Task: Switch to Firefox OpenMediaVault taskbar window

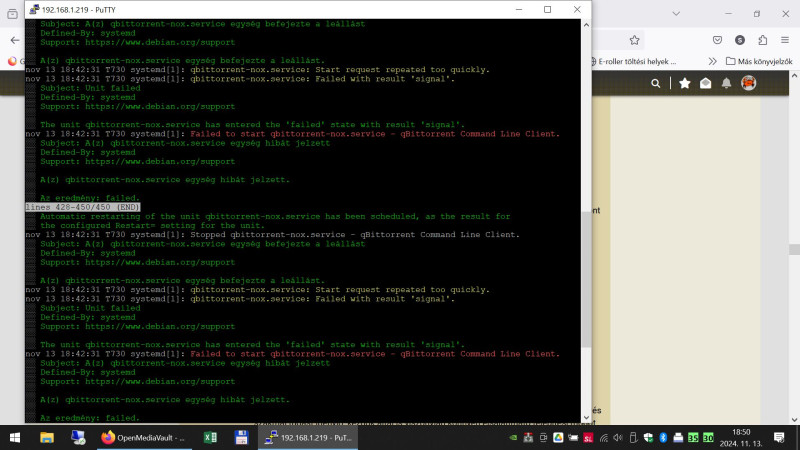Action: click(x=144, y=438)
